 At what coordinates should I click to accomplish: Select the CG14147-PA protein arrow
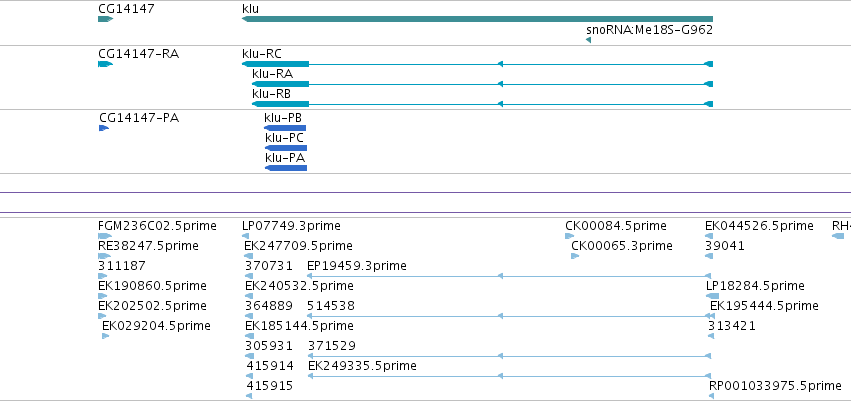coord(104,128)
